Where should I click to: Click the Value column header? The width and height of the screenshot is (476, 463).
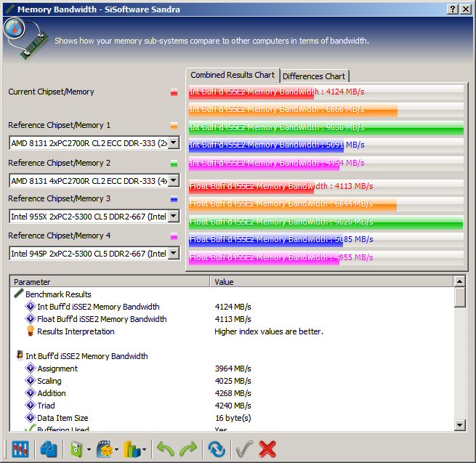tap(332, 282)
